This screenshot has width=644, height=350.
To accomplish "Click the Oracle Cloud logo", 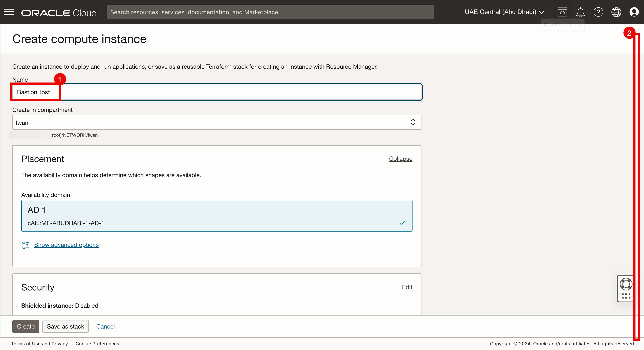I will tap(59, 13).
